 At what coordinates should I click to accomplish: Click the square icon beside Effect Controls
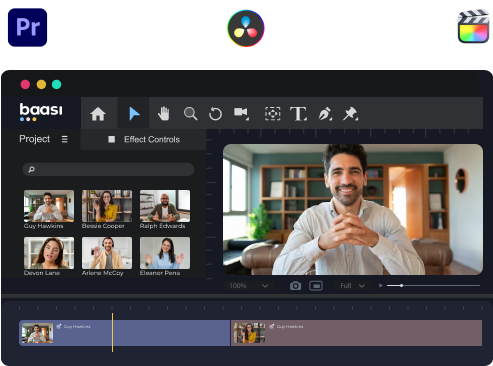[x=112, y=139]
